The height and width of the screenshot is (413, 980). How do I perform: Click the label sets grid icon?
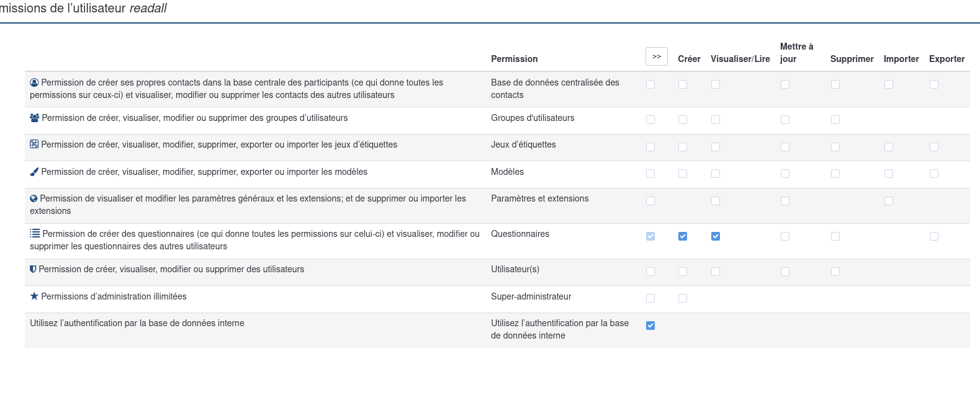pyautogui.click(x=34, y=144)
